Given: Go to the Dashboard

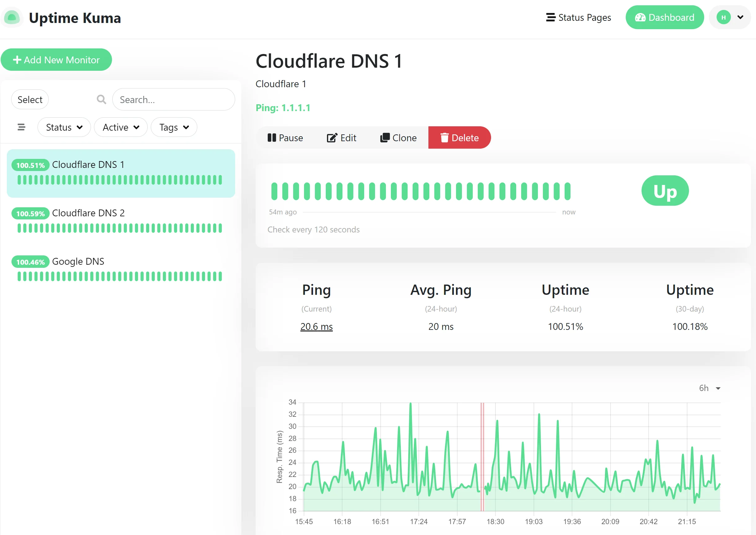Looking at the screenshot, I should point(664,17).
